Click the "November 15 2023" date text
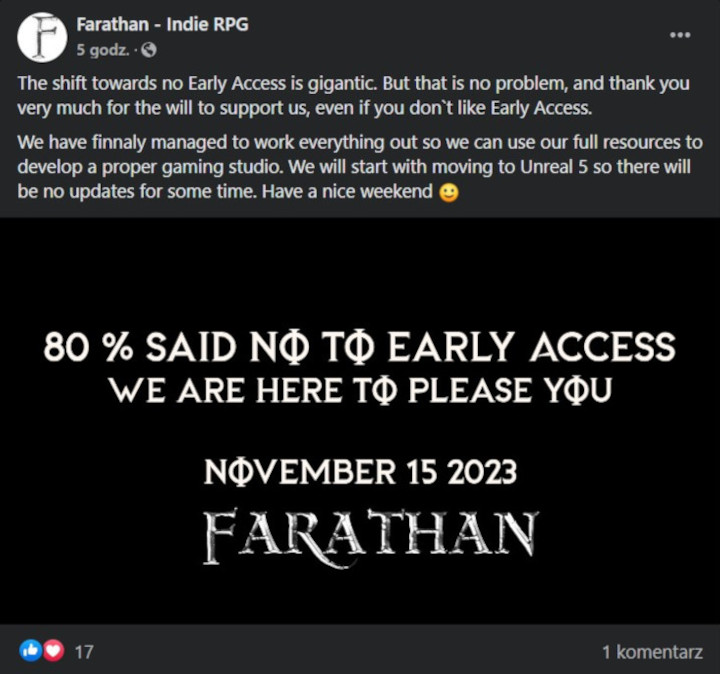Viewport: 720px width, 674px height. [361, 472]
